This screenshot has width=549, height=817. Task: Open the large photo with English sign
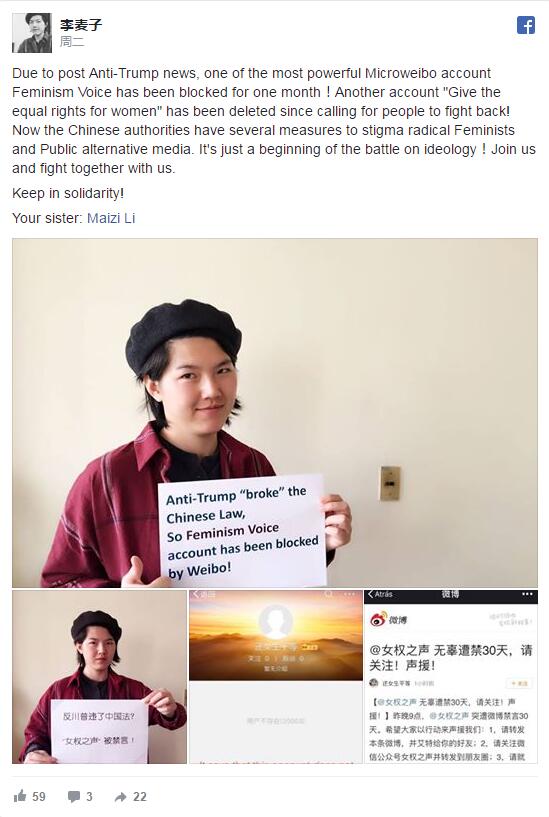click(275, 413)
